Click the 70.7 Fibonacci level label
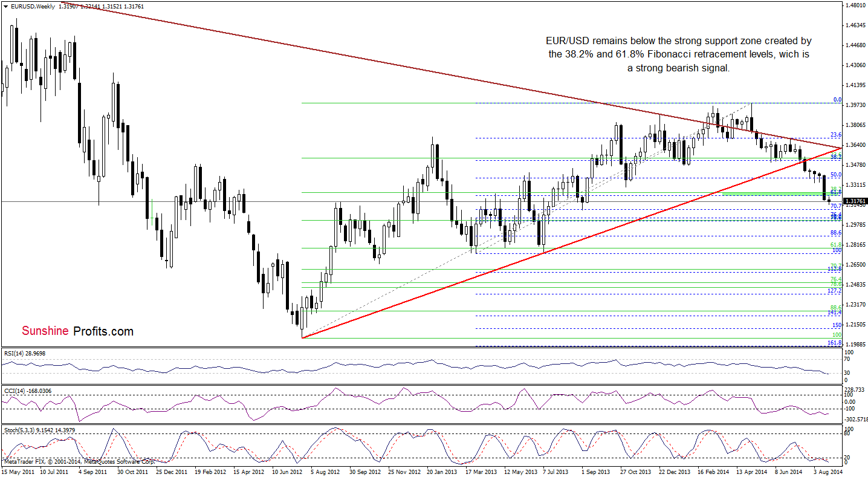 [836, 207]
